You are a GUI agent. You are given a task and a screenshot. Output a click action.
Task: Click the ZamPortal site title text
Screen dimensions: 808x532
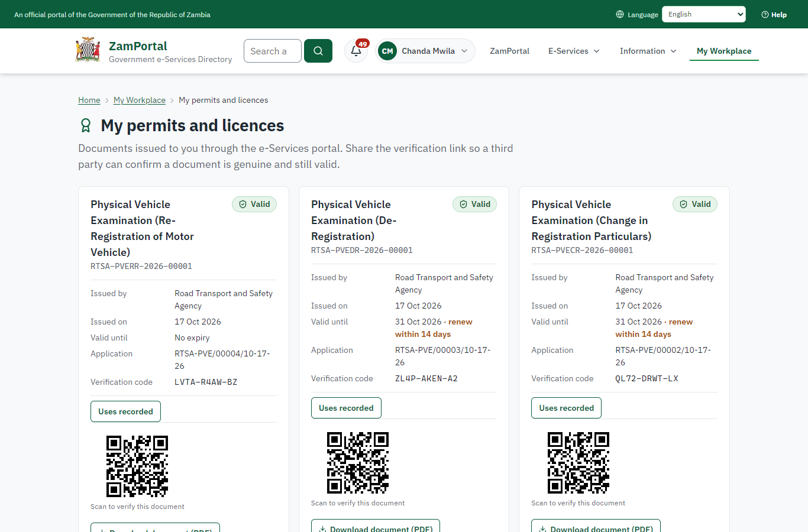point(138,46)
